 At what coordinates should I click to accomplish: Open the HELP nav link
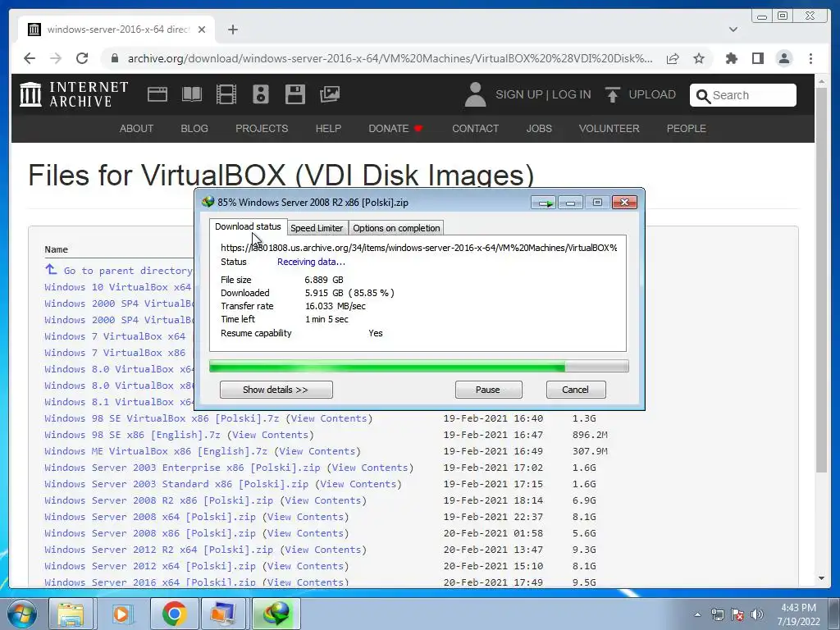[x=328, y=129]
